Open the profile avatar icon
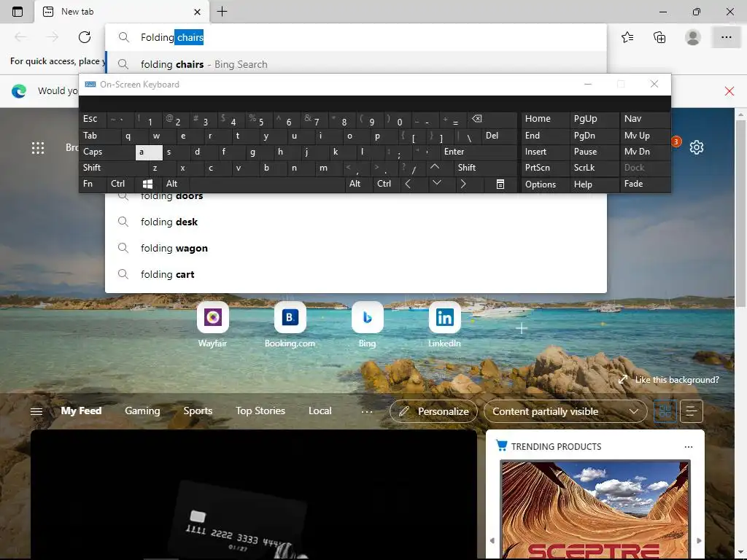Viewport: 747px width, 560px height. pos(693,37)
